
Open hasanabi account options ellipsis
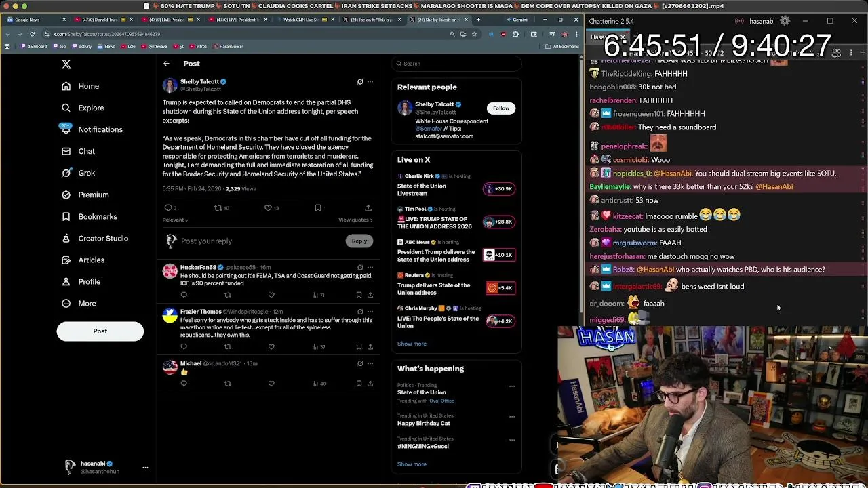point(145,468)
